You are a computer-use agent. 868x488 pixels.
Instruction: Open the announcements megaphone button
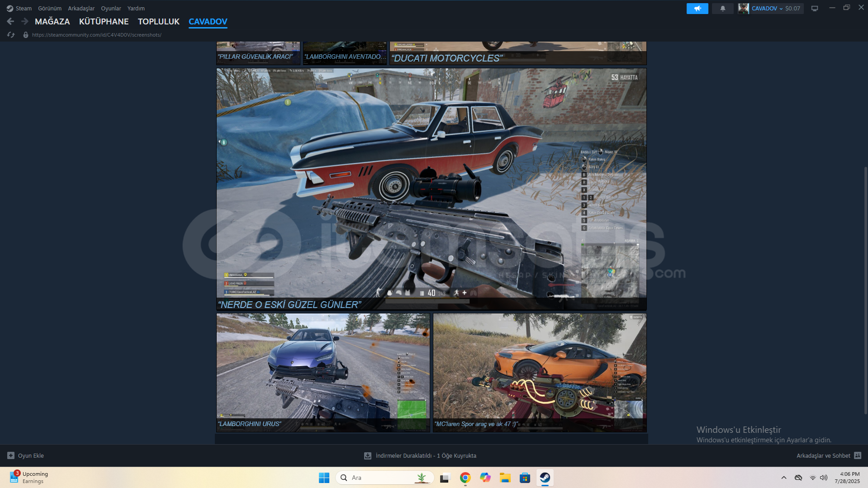[697, 8]
